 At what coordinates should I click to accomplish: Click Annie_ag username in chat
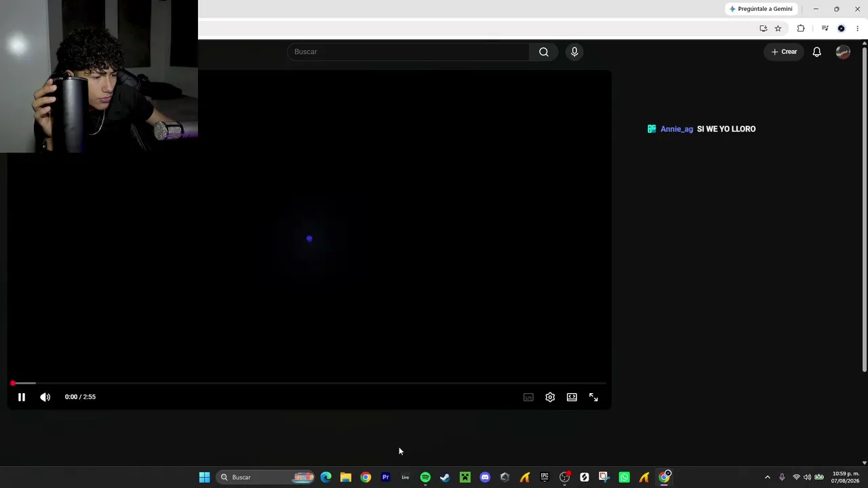[x=677, y=129]
